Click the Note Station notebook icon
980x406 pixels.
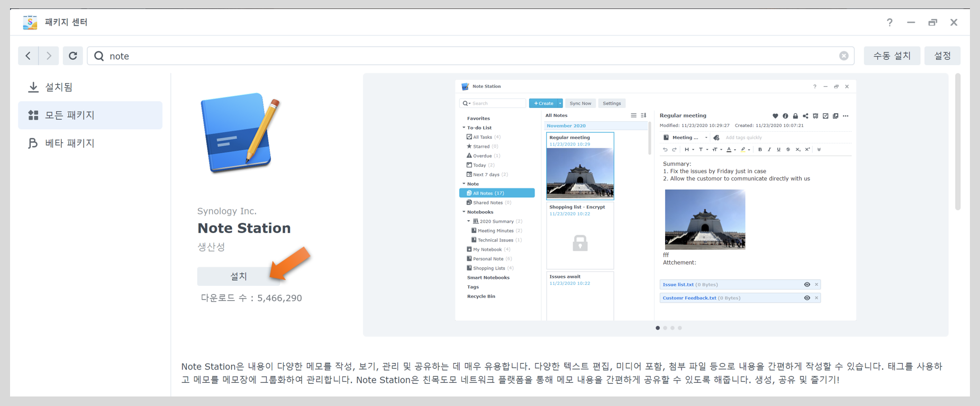point(240,133)
